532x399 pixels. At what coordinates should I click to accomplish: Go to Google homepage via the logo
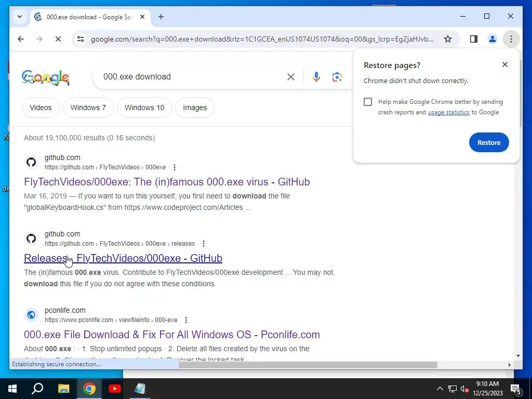click(x=46, y=77)
